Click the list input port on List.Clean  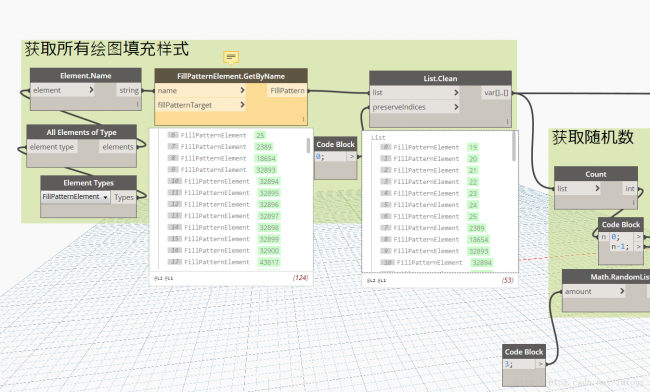click(415, 92)
